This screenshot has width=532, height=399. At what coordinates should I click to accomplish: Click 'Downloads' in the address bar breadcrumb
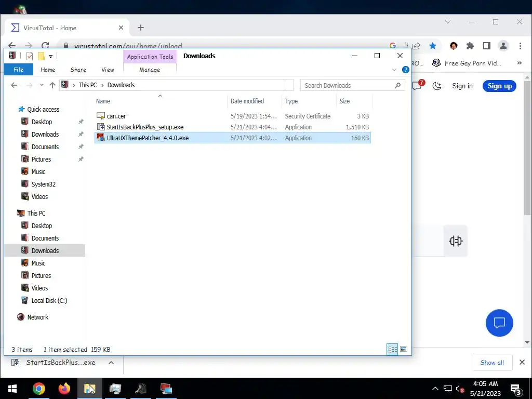coord(121,85)
